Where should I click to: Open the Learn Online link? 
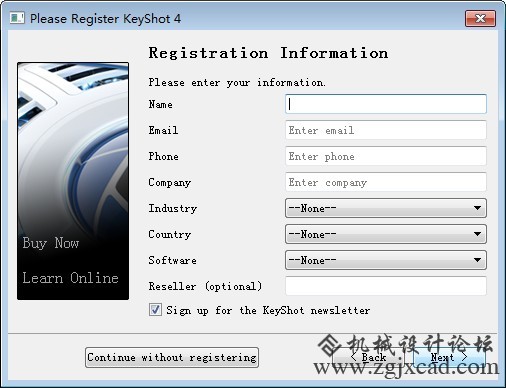coord(70,278)
